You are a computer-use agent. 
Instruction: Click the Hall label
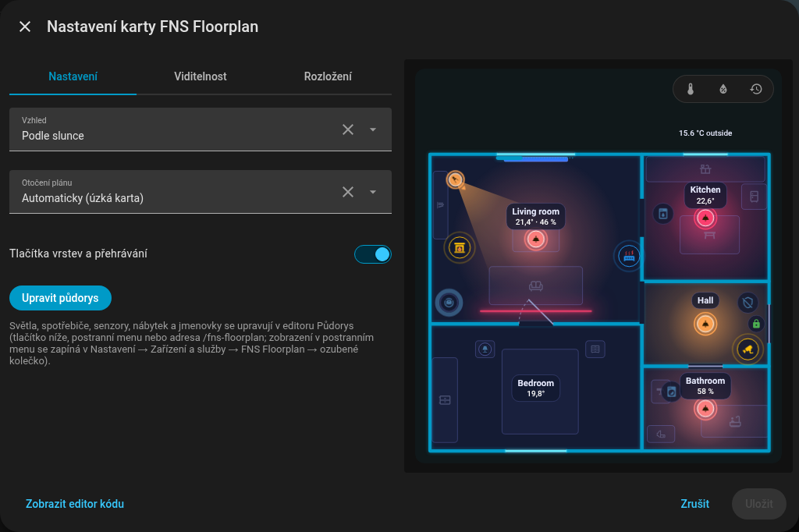pyautogui.click(x=705, y=300)
